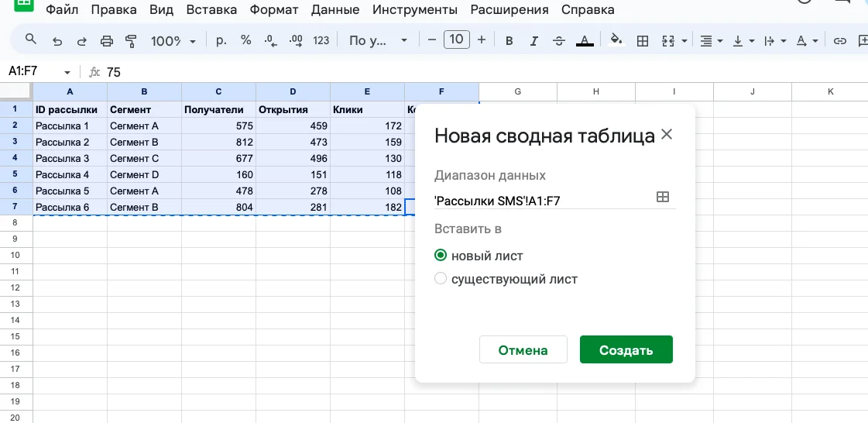868x423 pixels.
Task: Open the name box dropdown arrow
Action: tap(67, 72)
